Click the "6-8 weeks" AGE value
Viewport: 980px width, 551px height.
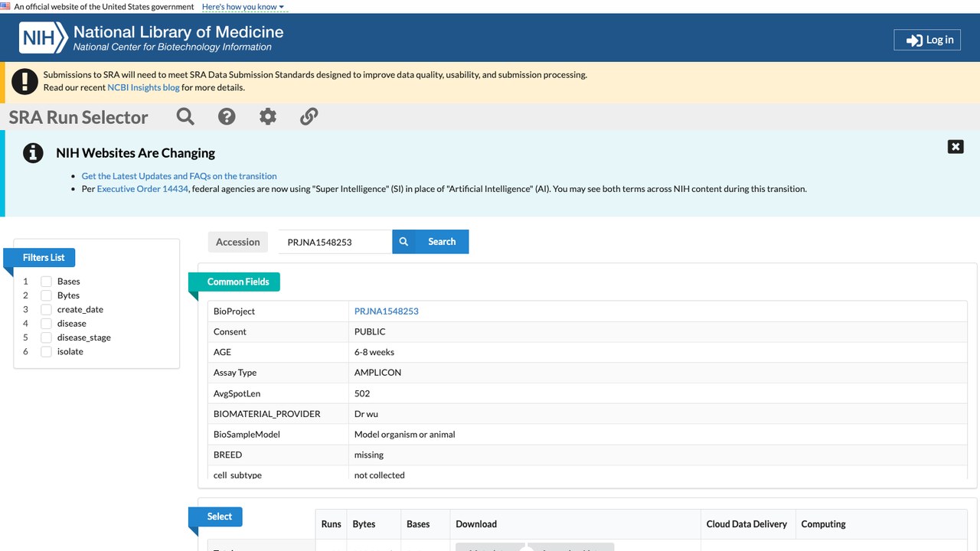(x=374, y=352)
